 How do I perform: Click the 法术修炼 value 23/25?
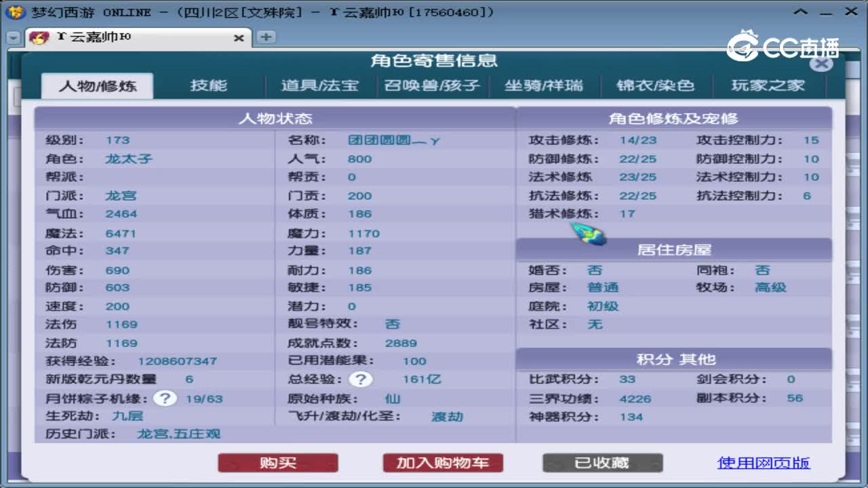(638, 177)
